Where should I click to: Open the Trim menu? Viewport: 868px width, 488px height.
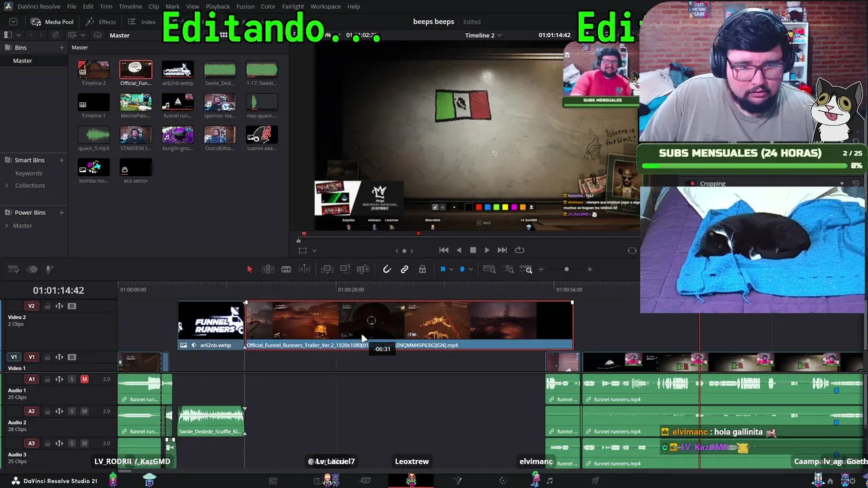106,6
